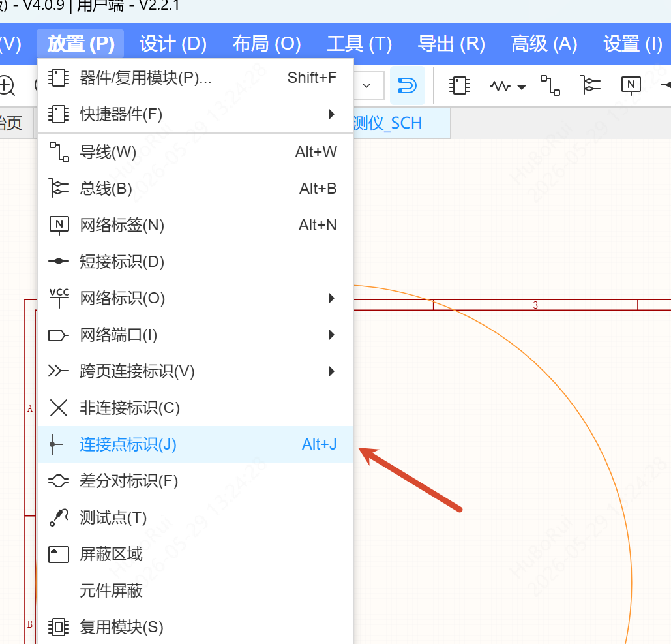Switch to the 测仪_SCH document tab
This screenshot has height=644, width=671.
coord(402,123)
